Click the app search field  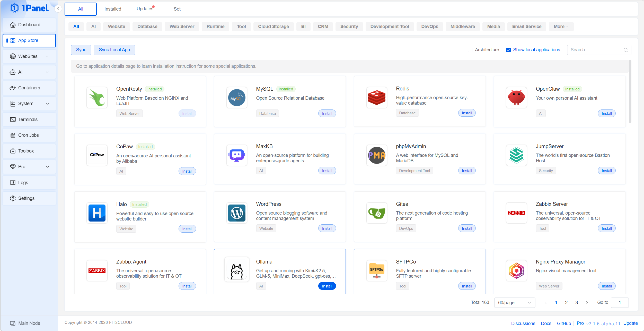[599, 50]
